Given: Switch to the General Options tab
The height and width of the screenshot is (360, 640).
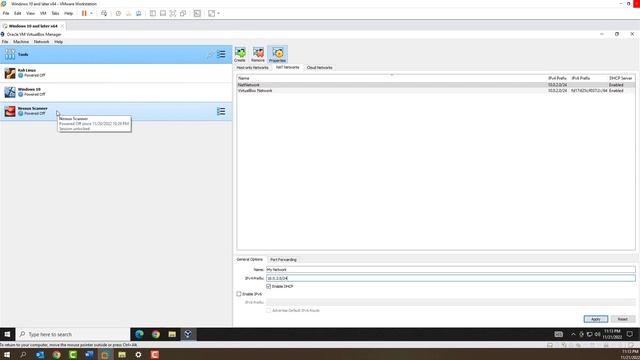Looking at the screenshot, I should [250, 260].
